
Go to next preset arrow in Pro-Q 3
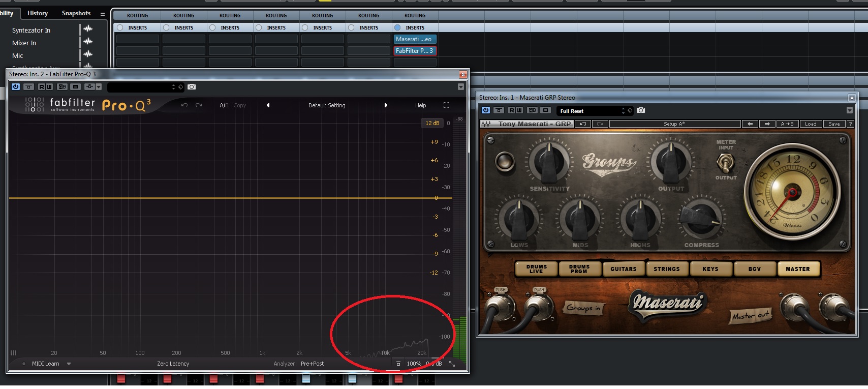click(386, 105)
